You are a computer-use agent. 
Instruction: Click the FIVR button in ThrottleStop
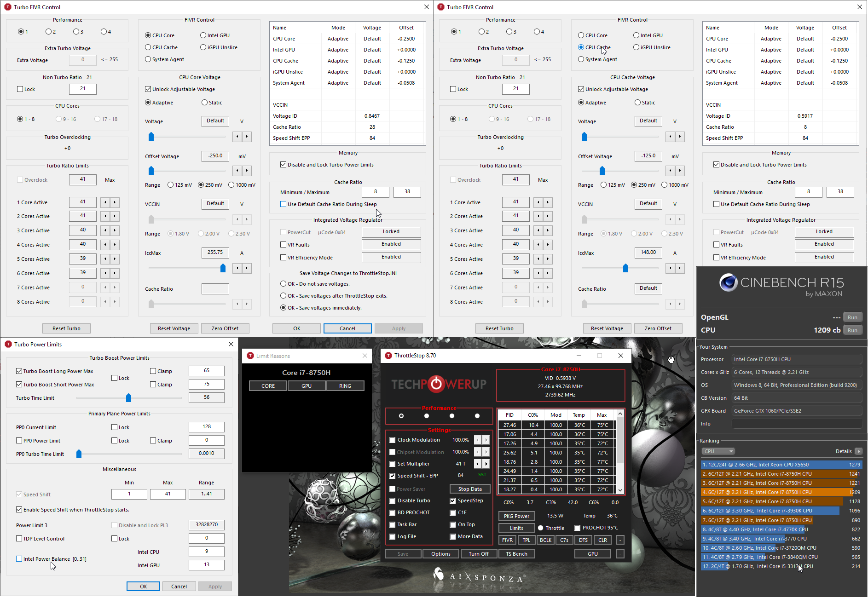coord(507,540)
